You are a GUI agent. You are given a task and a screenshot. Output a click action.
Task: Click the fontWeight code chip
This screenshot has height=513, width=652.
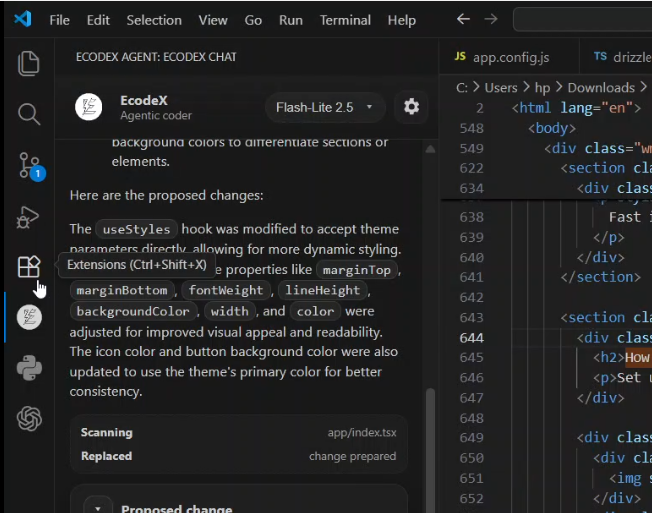226,290
